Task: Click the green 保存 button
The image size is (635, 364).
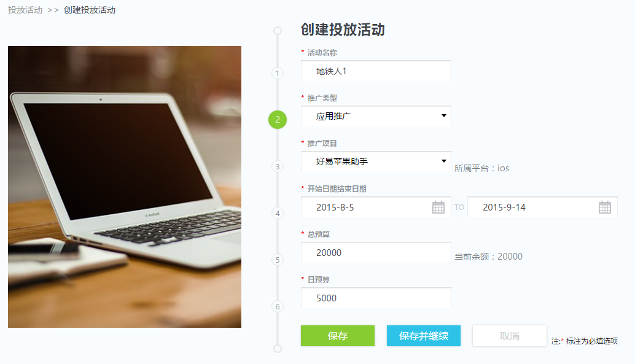Action: coord(338,336)
